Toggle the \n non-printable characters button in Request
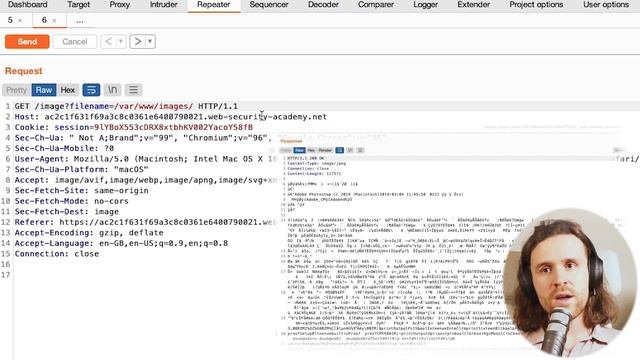Viewport: 640px width, 360px height. (112, 90)
